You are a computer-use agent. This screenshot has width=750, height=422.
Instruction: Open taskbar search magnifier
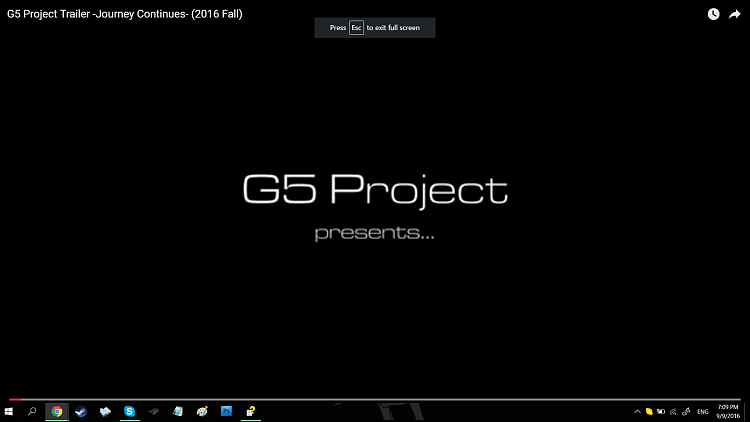[x=32, y=411]
